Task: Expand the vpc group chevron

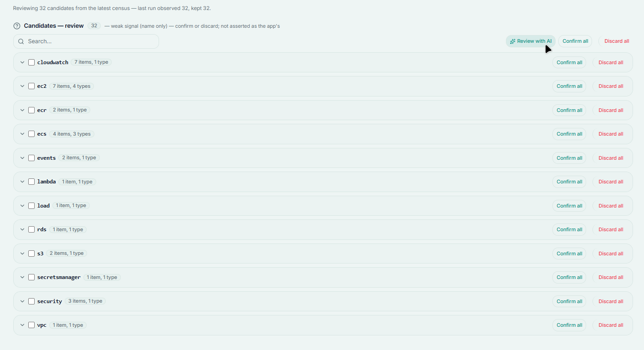Action: [22, 325]
